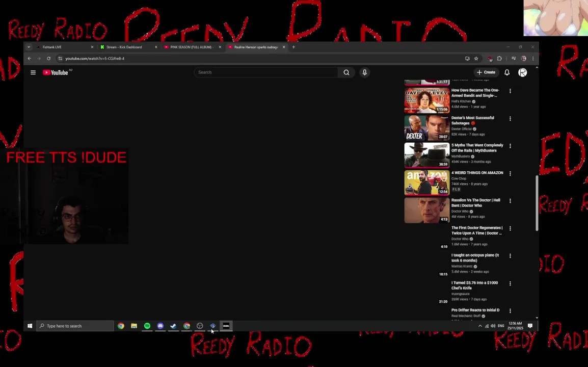Open options for Rassilon Vs The Doctor
588x367 pixels.
(510, 201)
